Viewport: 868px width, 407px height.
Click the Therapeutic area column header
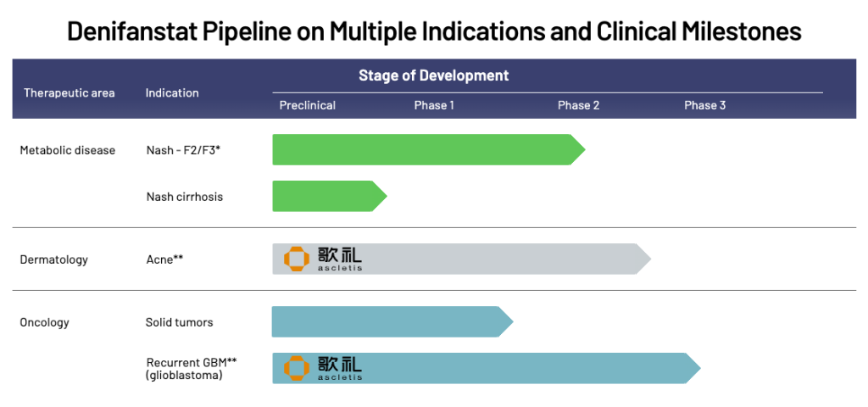(x=69, y=92)
